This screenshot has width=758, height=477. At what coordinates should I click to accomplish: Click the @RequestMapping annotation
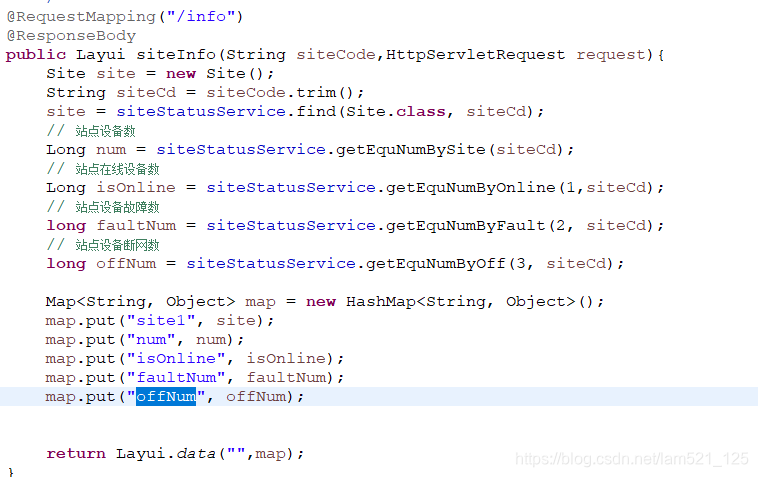click(81, 17)
